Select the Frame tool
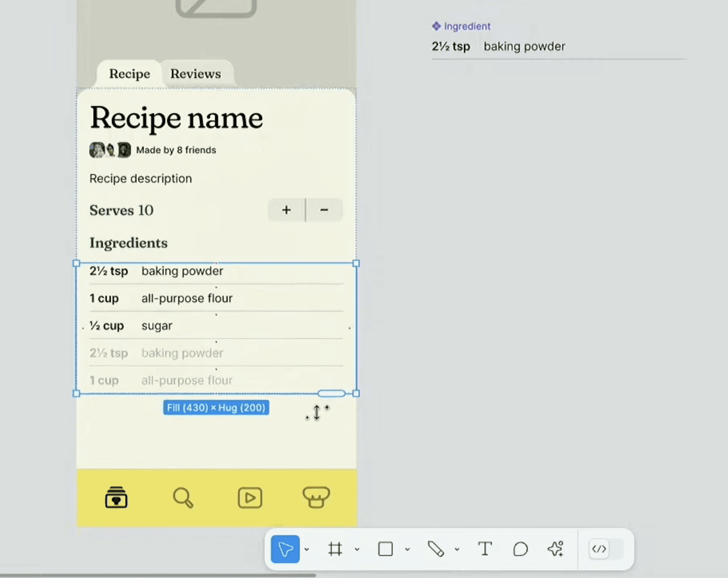728x578 pixels. [336, 549]
